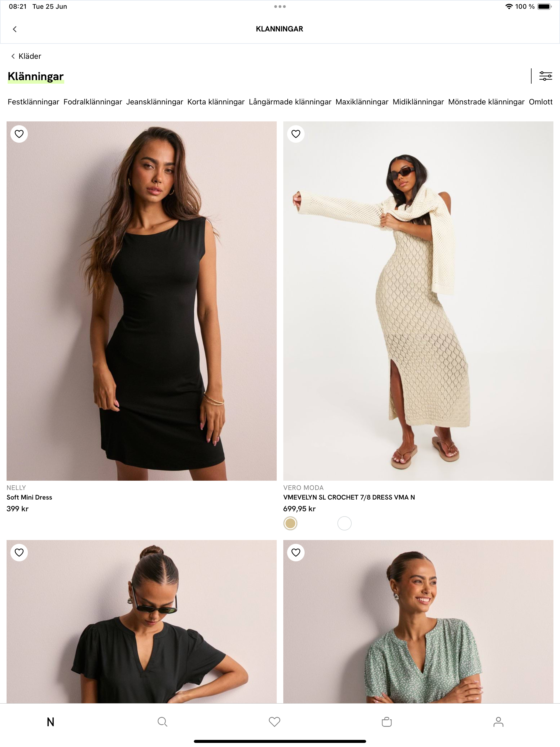The width and height of the screenshot is (560, 747).
Task: Open the filter and sort options icon
Action: click(545, 76)
